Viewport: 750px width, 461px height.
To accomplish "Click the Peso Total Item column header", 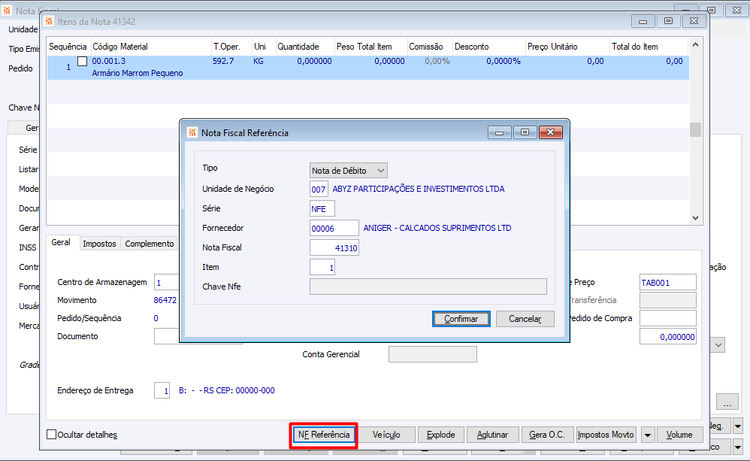I will pyautogui.click(x=371, y=46).
